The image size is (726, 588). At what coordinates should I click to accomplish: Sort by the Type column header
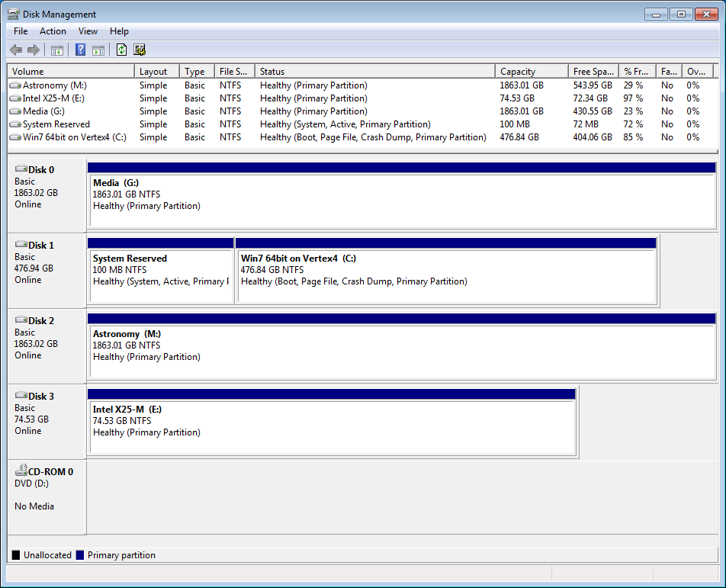coord(197,71)
